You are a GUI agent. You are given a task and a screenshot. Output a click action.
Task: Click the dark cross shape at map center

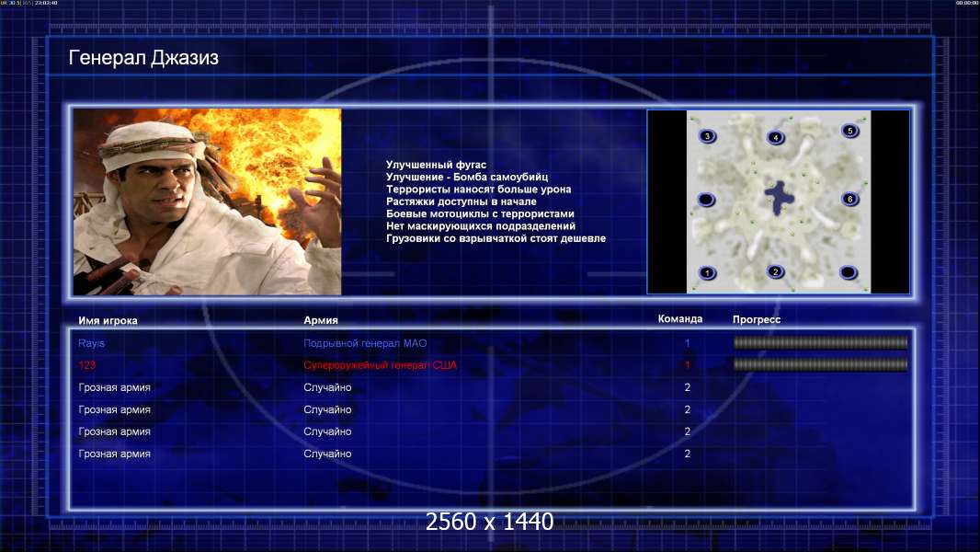point(779,198)
